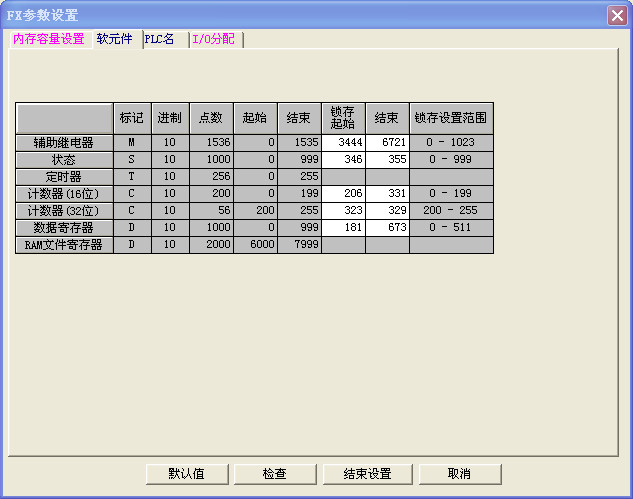
Task: Edit latch start 323 for 计数器(32位)
Action: tap(343, 211)
